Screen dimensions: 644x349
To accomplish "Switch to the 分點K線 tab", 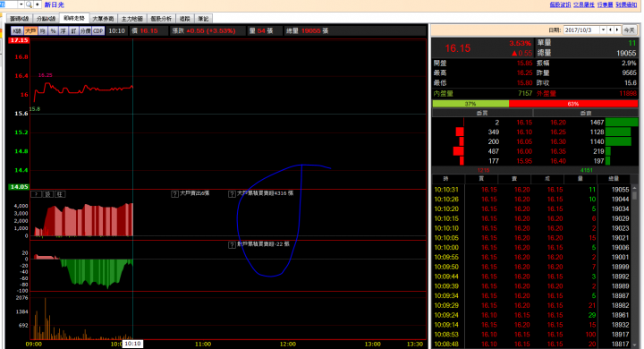I will pos(46,19).
